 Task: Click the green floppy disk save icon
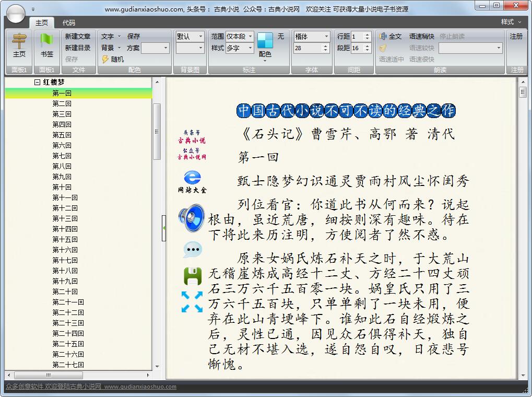click(x=192, y=276)
